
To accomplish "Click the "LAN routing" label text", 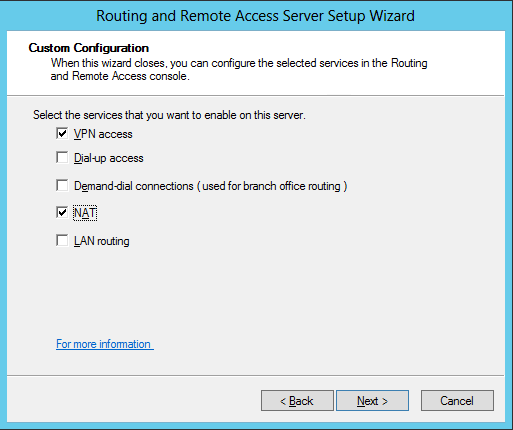I will [x=102, y=241].
